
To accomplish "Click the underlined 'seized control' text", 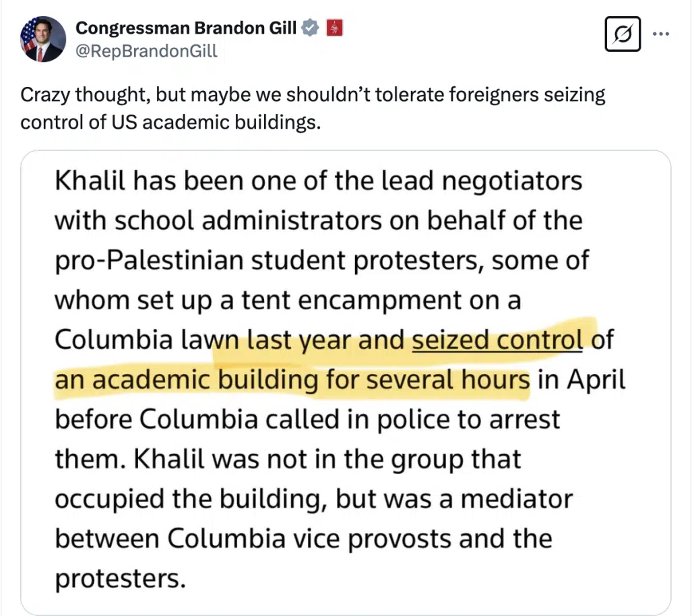I will point(497,339).
